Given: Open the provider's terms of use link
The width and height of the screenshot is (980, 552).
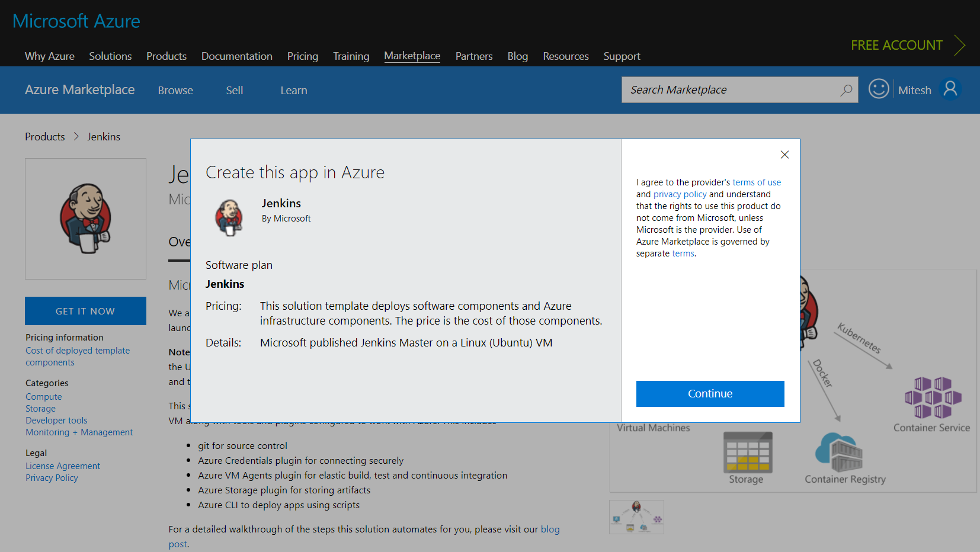Looking at the screenshot, I should click(x=757, y=182).
